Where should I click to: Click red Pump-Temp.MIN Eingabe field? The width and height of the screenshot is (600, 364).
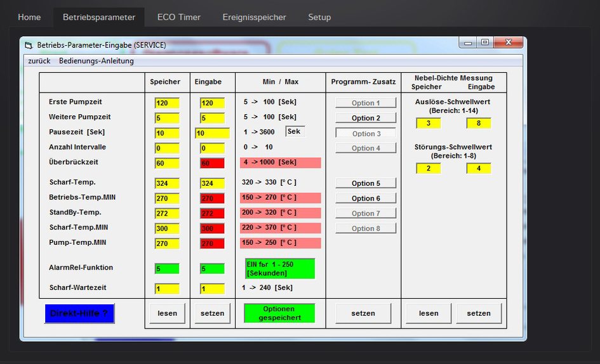(x=212, y=244)
